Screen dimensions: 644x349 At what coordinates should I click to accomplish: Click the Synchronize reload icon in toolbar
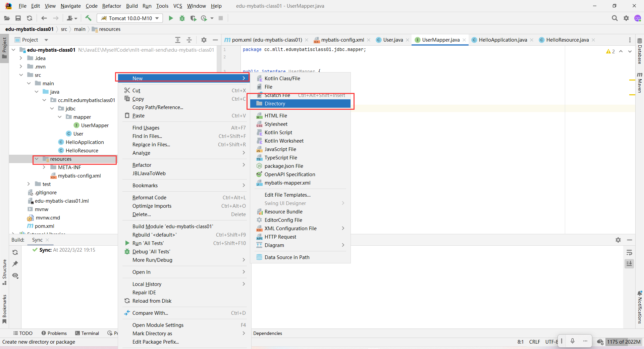(x=30, y=18)
